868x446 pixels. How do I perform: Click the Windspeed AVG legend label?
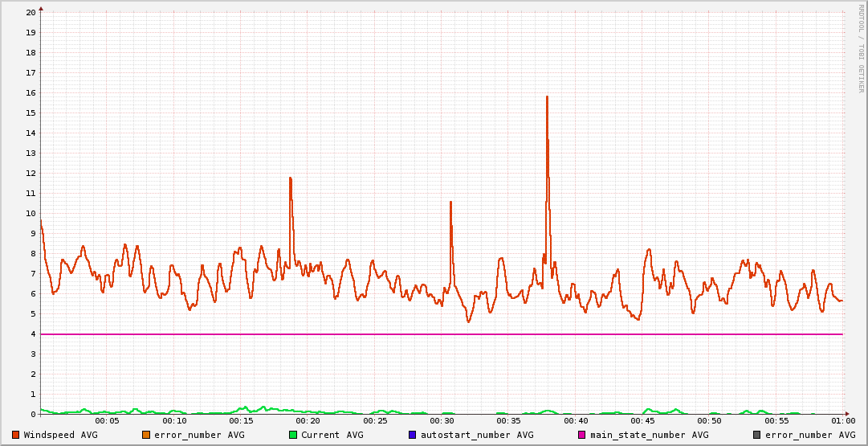[60, 435]
